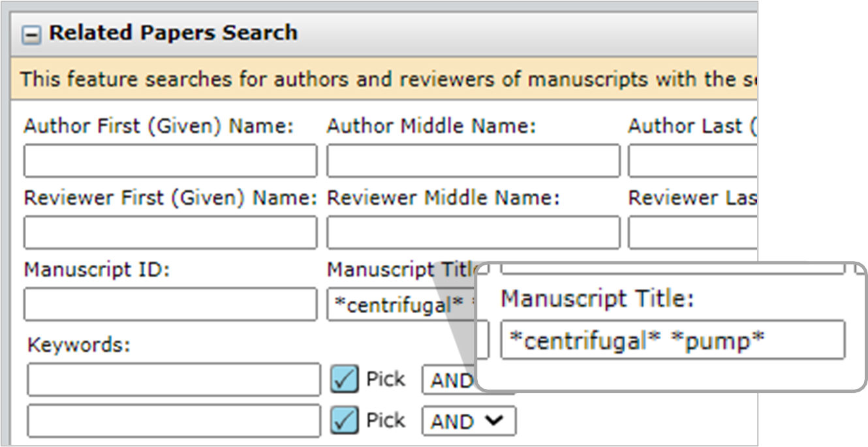Focus the second Keywords text box
This screenshot has width=868, height=447.
tap(174, 421)
